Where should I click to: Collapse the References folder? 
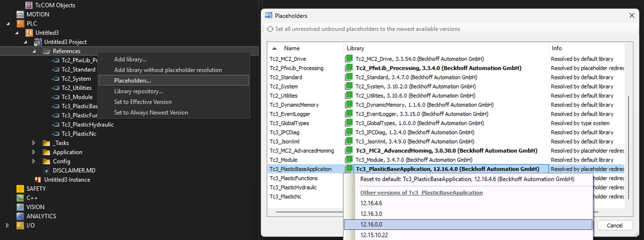click(x=34, y=51)
